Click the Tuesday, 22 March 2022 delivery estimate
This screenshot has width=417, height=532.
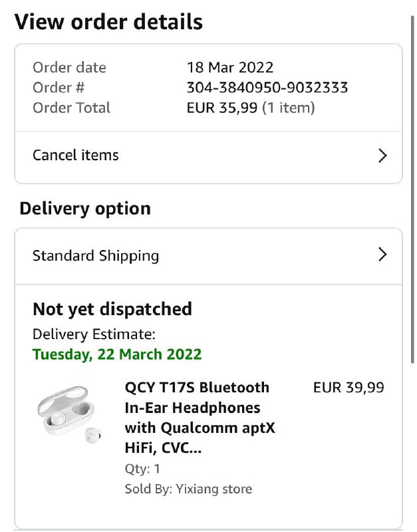pyautogui.click(x=117, y=354)
